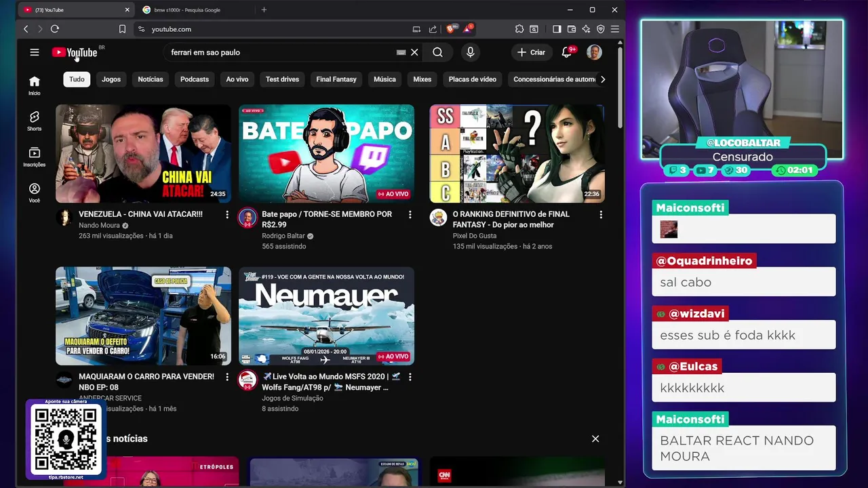Open Brave Shields lion icon
Image resolution: width=868 pixels, height=488 pixels.
pos(451,29)
